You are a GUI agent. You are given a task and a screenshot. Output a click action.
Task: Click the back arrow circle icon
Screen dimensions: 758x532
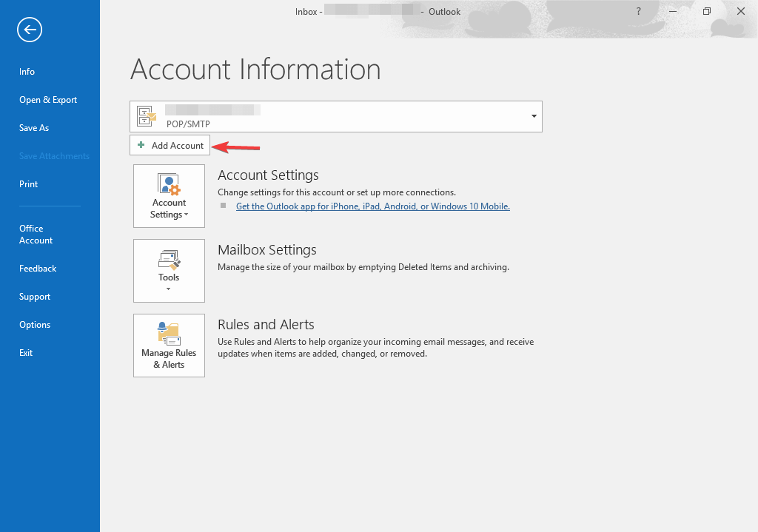30,30
